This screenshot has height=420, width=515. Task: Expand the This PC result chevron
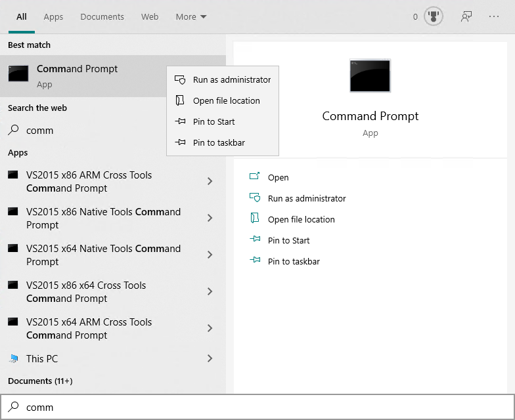click(x=210, y=359)
